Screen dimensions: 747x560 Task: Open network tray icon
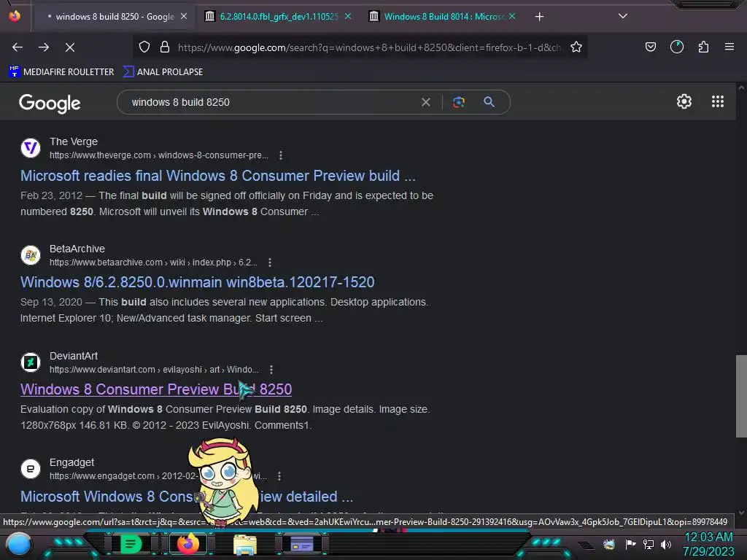pyautogui.click(x=649, y=544)
